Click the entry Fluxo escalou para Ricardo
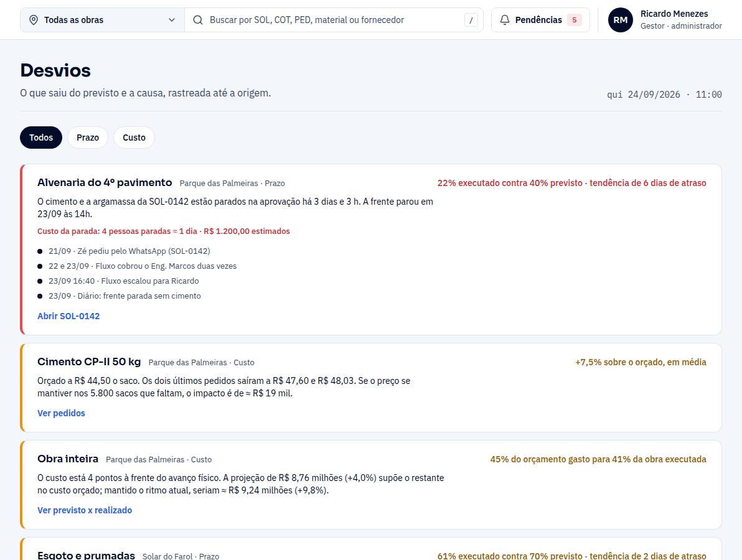Viewport: 742px width, 560px height. (123, 281)
